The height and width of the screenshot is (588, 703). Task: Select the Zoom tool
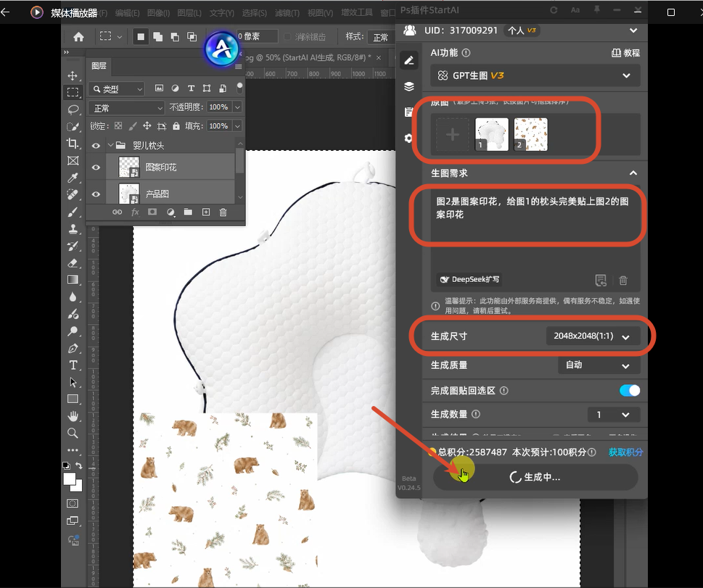(73, 434)
